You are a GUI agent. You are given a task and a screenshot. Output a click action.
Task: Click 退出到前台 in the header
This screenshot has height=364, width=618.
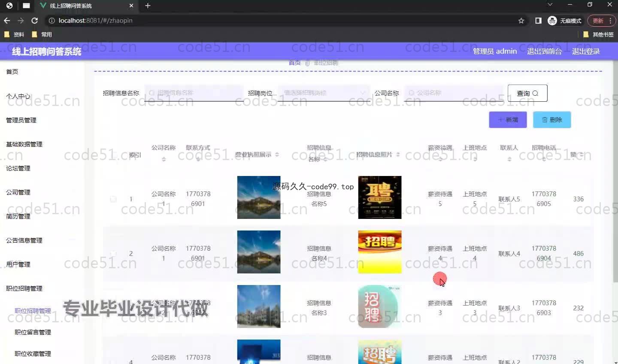coord(544,51)
